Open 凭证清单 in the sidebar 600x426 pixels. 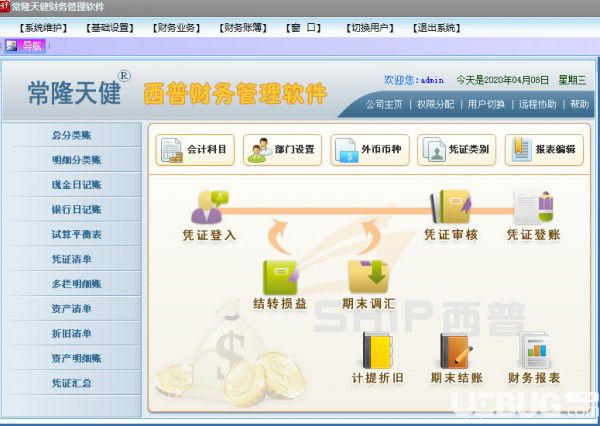[72, 259]
